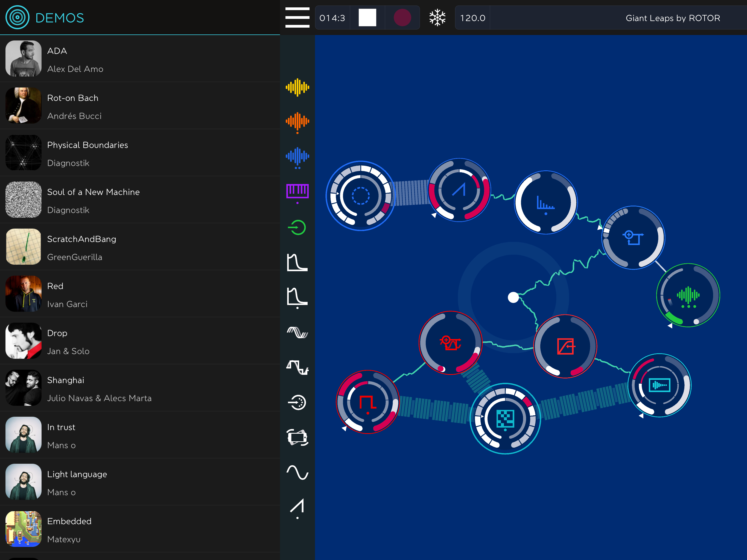Viewport: 747px width, 560px height.
Task: Select the red square wave node
Action: [x=368, y=402]
